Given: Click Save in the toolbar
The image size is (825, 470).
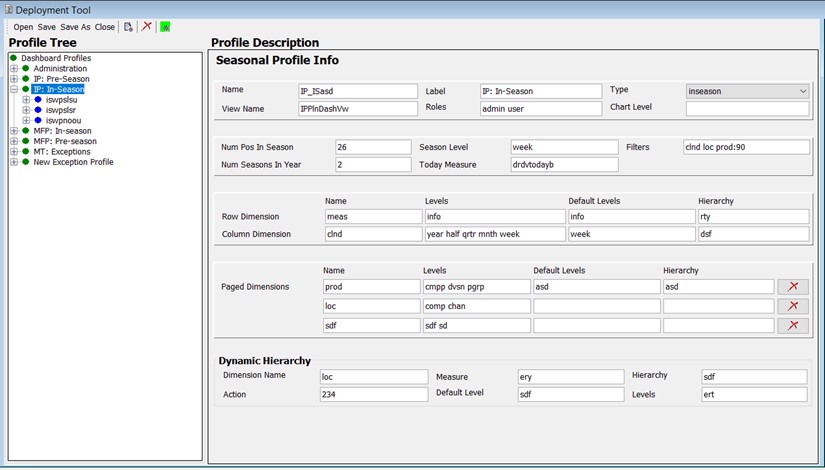Looking at the screenshot, I should tap(46, 27).
